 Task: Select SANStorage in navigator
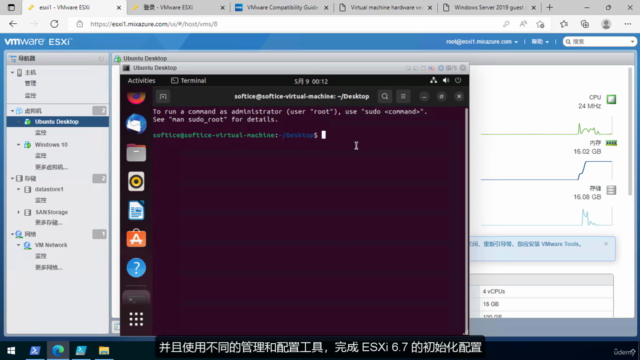(51, 212)
